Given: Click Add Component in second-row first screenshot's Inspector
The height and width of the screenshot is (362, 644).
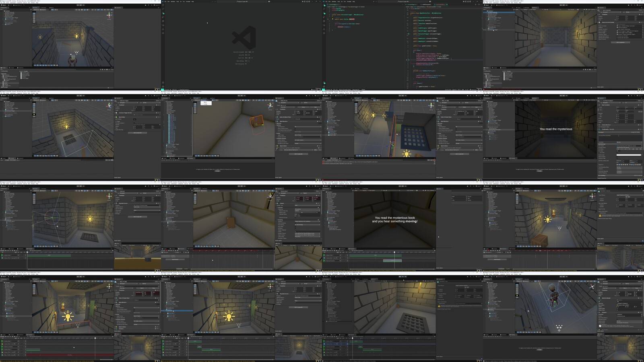Looking at the screenshot, I should (137, 133).
